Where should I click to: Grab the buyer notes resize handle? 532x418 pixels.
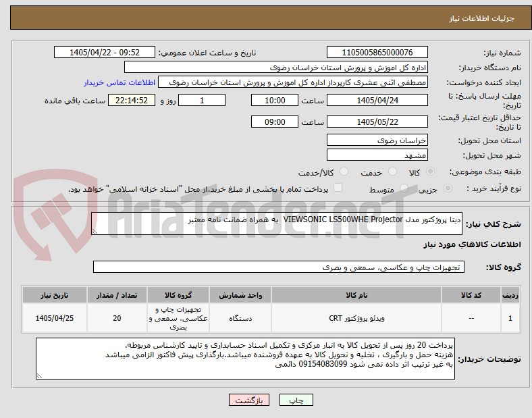point(39,376)
